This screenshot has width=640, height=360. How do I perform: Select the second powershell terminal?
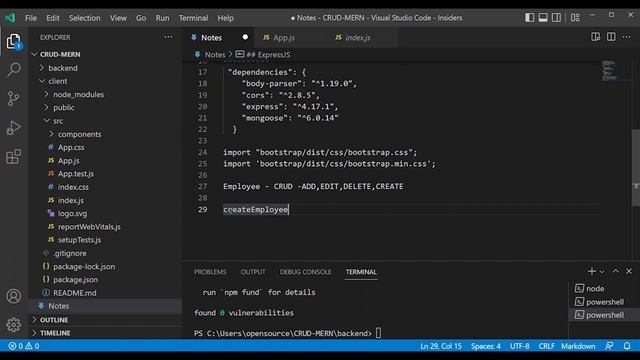pos(605,315)
